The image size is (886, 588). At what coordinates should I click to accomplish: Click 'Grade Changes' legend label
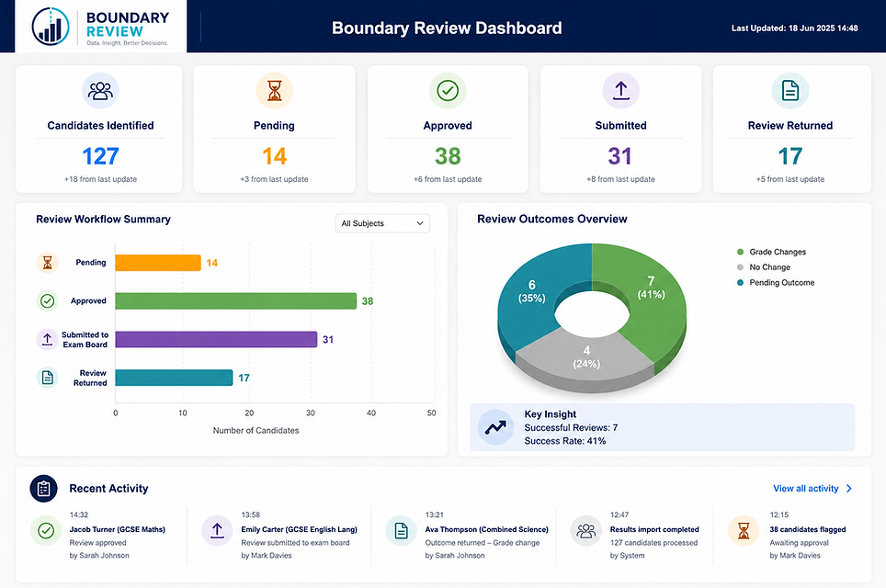(778, 252)
